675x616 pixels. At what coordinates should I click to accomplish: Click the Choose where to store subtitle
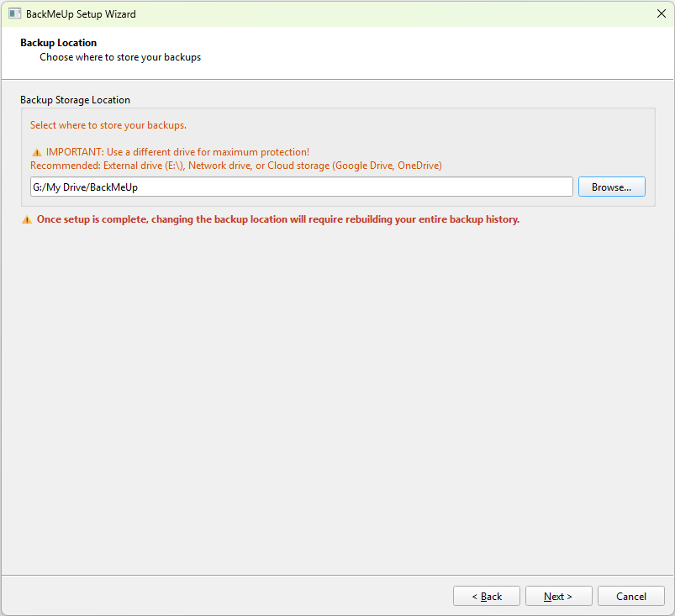[x=120, y=56]
